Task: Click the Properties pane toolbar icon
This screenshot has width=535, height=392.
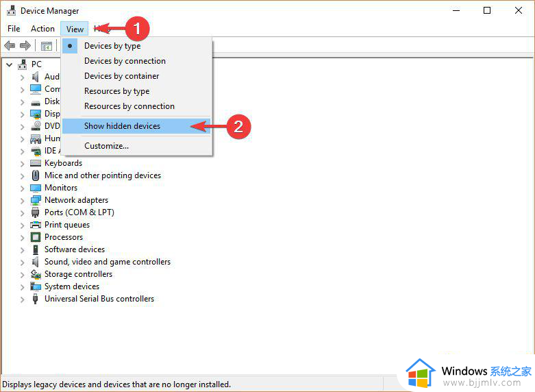Action: [x=47, y=46]
